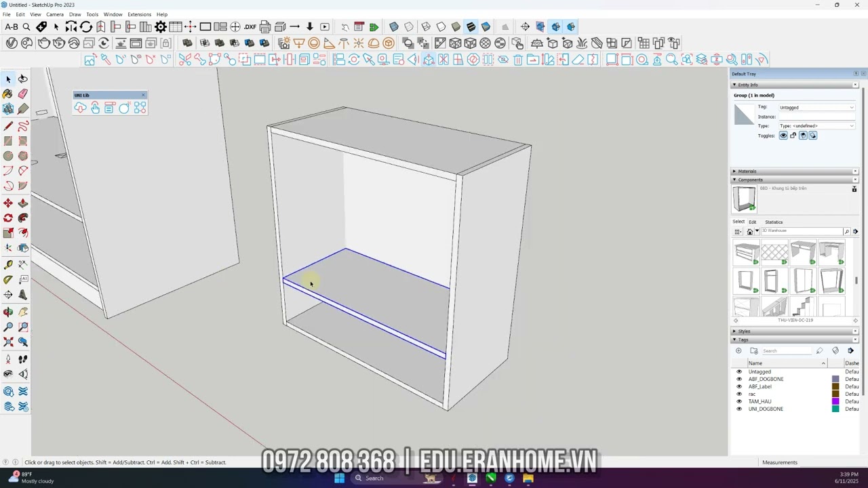
Task: Open the Tag dropdown showing Untagged
Action: pyautogui.click(x=816, y=107)
